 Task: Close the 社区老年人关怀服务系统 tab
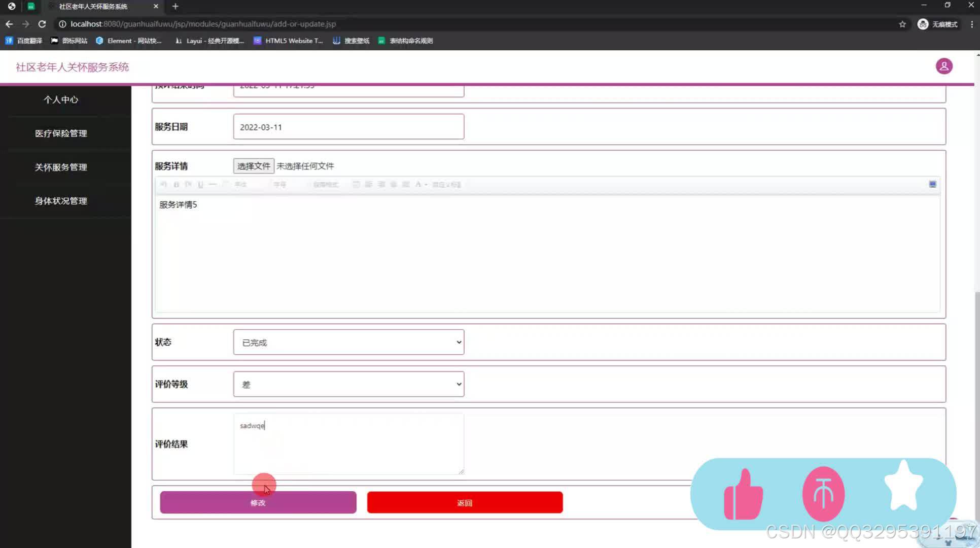156,6
